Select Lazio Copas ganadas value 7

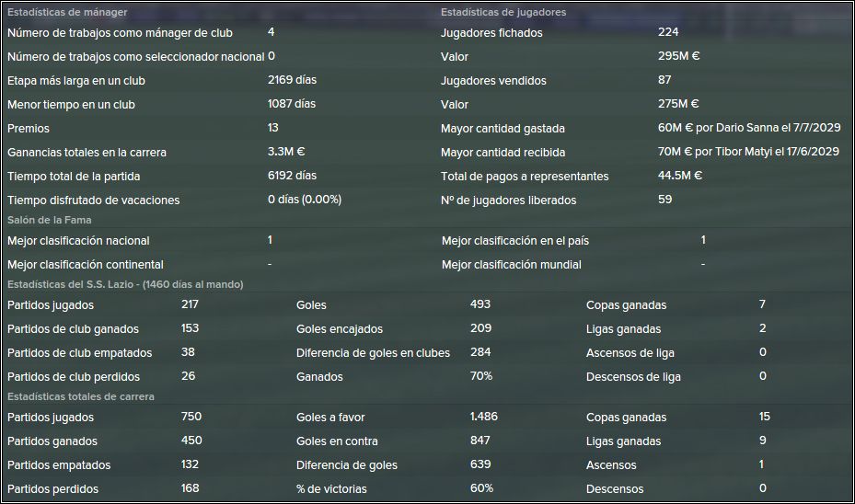pyautogui.click(x=762, y=304)
